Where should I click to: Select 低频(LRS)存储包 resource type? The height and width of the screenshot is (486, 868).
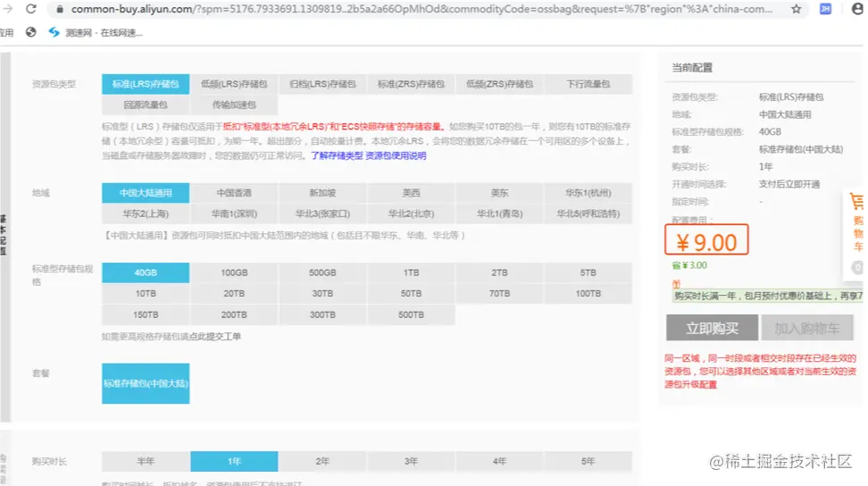pyautogui.click(x=234, y=84)
